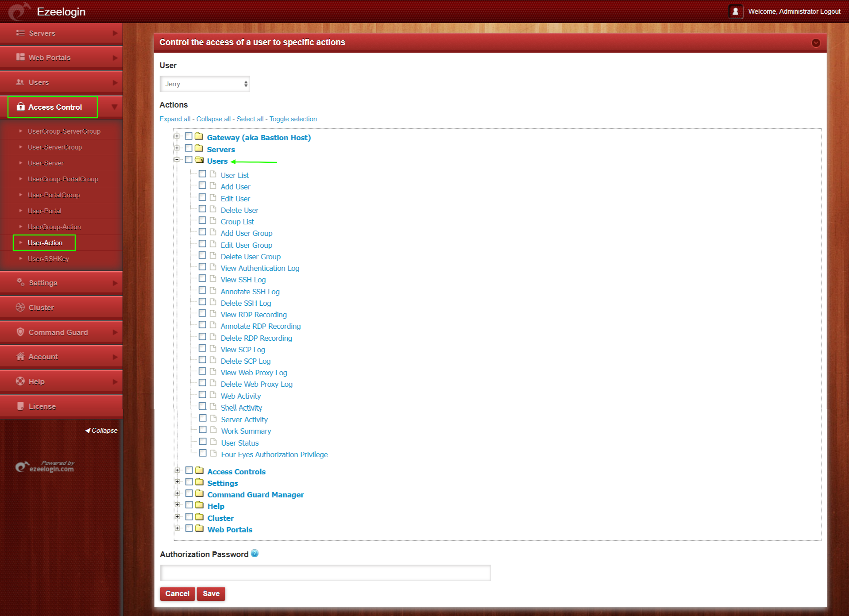Screen dimensions: 849x616
Task: Expand the Access Controls tree node
Action: (178, 470)
